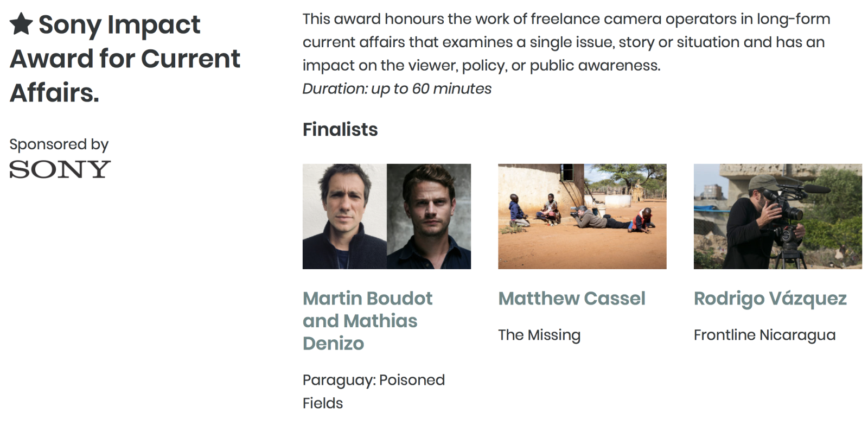Click the left man's face in portrait

pyautogui.click(x=343, y=202)
